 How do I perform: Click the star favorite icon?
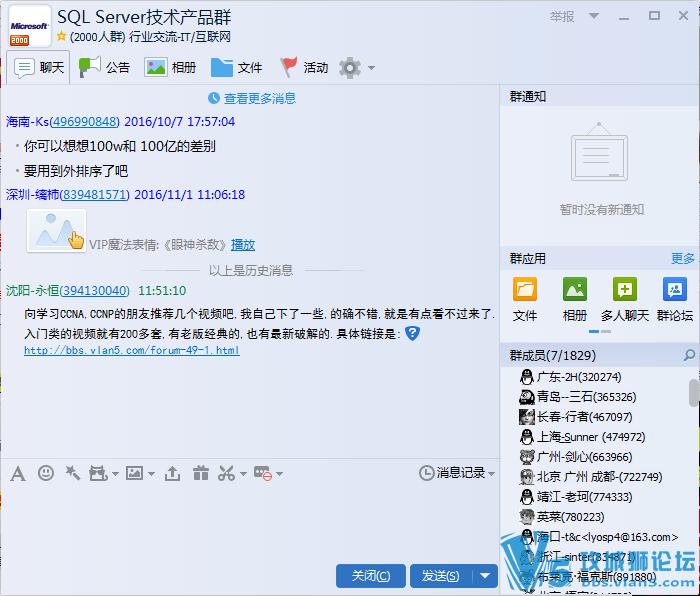click(62, 36)
